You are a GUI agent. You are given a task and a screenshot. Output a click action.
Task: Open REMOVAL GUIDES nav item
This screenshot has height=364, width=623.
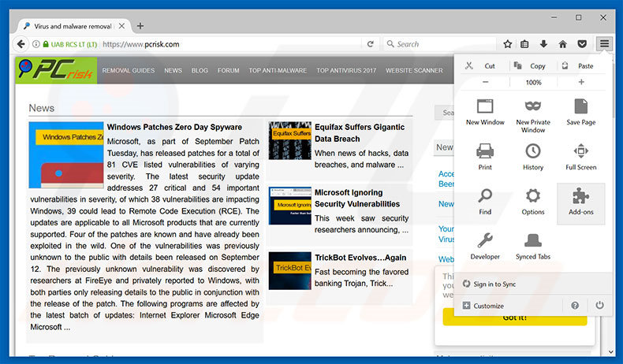pos(129,70)
